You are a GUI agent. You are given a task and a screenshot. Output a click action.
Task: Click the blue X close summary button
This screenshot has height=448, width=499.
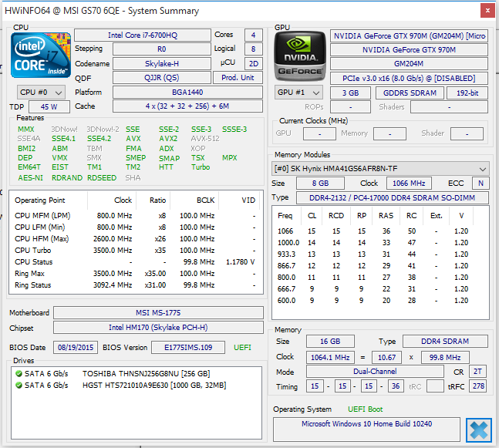478,429
